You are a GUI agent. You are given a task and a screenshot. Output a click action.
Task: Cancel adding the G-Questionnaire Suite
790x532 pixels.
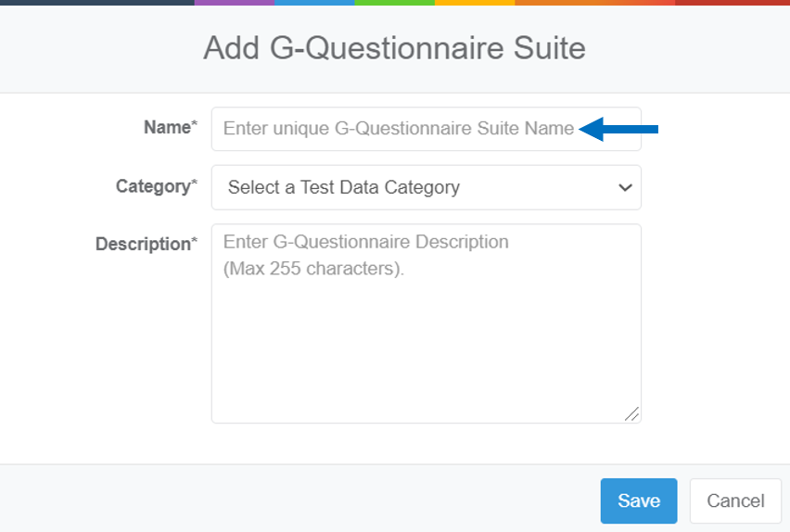click(x=735, y=500)
